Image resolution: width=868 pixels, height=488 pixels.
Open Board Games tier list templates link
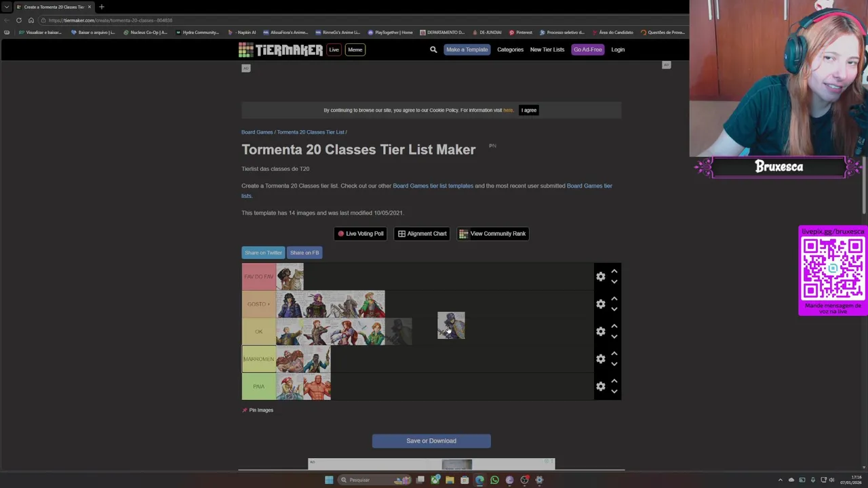(433, 186)
